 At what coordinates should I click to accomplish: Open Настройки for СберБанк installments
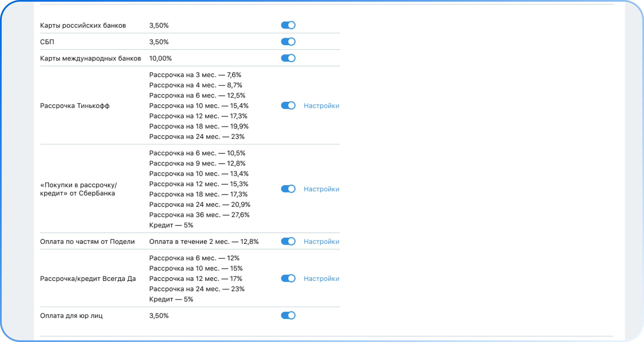tap(321, 189)
